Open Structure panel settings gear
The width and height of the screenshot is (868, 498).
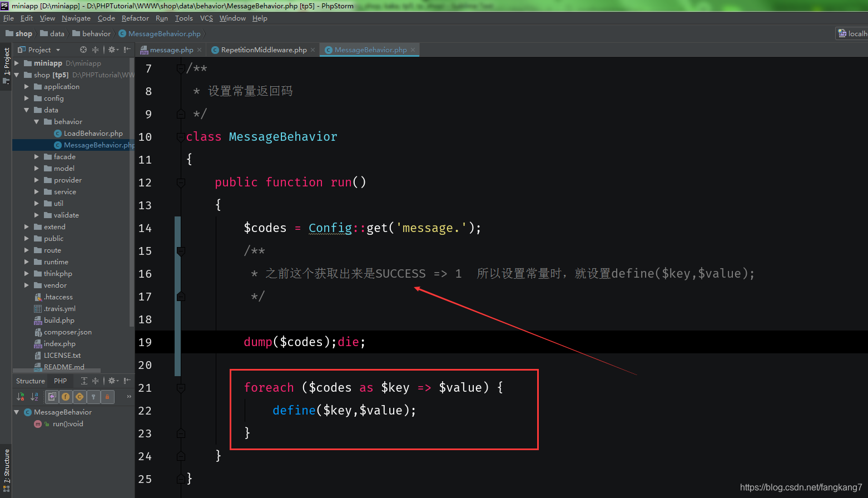(x=113, y=381)
